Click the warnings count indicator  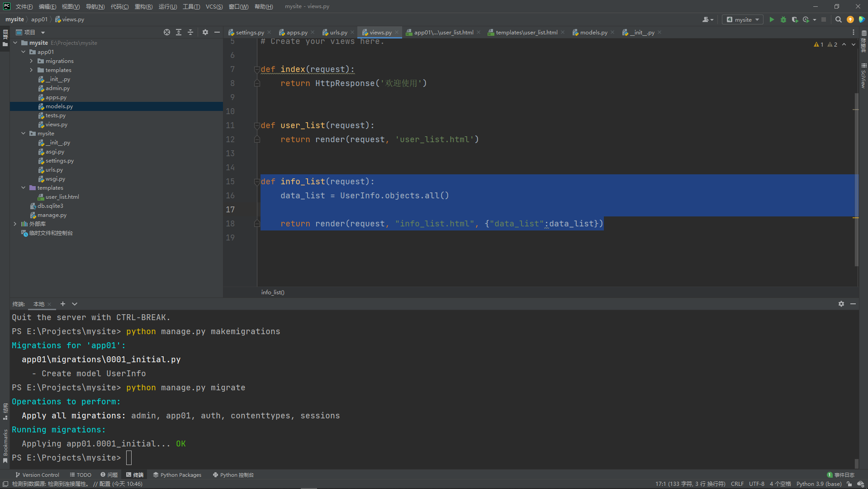pos(825,44)
